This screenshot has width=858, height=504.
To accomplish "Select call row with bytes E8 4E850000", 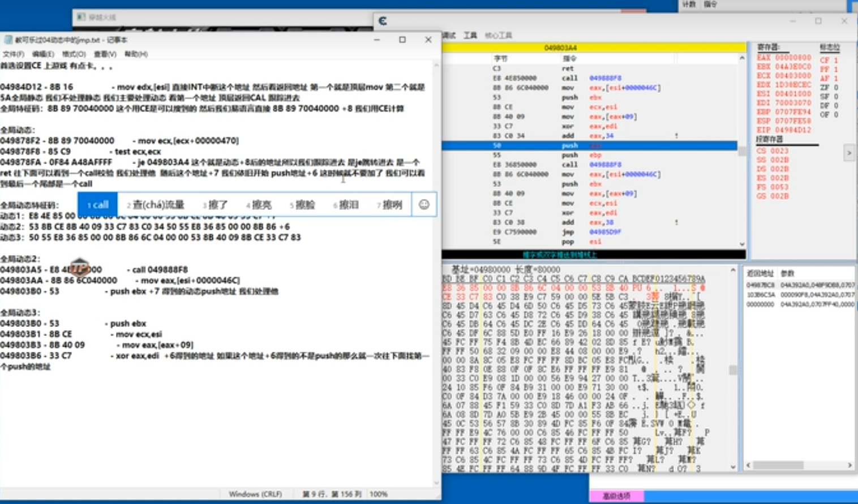I will pos(589,78).
